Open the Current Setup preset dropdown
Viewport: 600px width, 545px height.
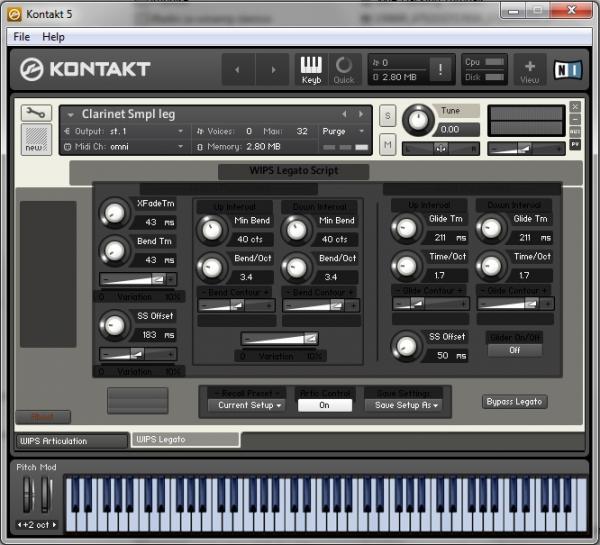point(246,405)
